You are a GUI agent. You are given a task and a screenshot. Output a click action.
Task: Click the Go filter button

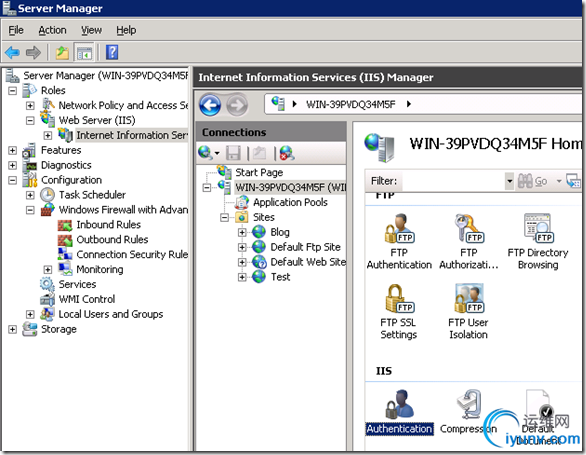click(533, 181)
